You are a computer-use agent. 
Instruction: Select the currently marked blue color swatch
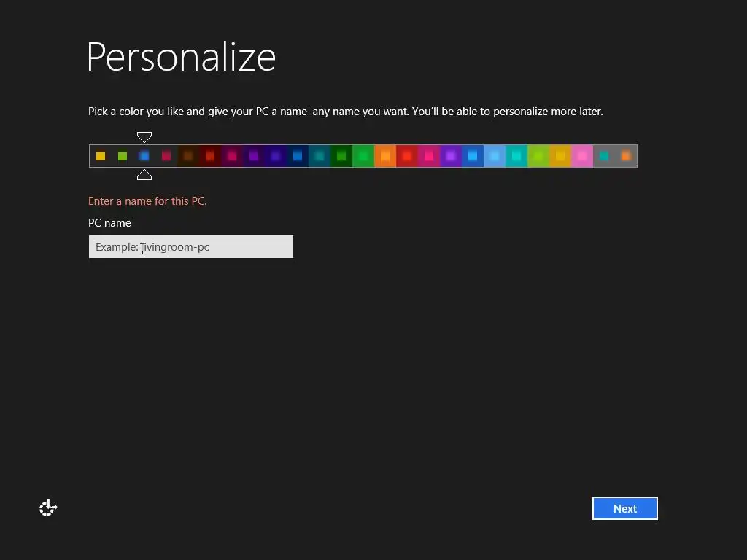click(x=144, y=156)
